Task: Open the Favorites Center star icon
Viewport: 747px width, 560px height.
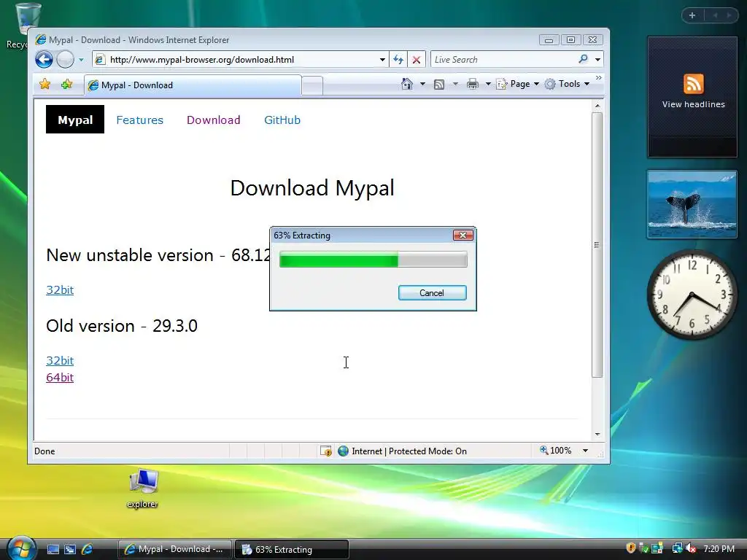Action: [x=44, y=85]
